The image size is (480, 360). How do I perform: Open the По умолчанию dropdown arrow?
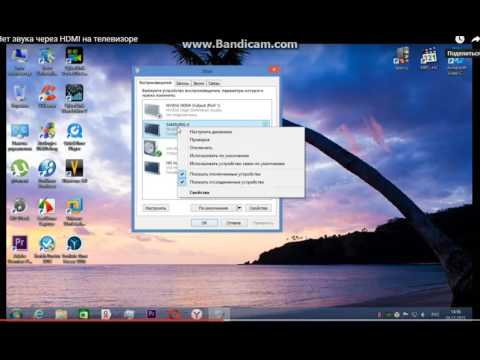click(239, 208)
